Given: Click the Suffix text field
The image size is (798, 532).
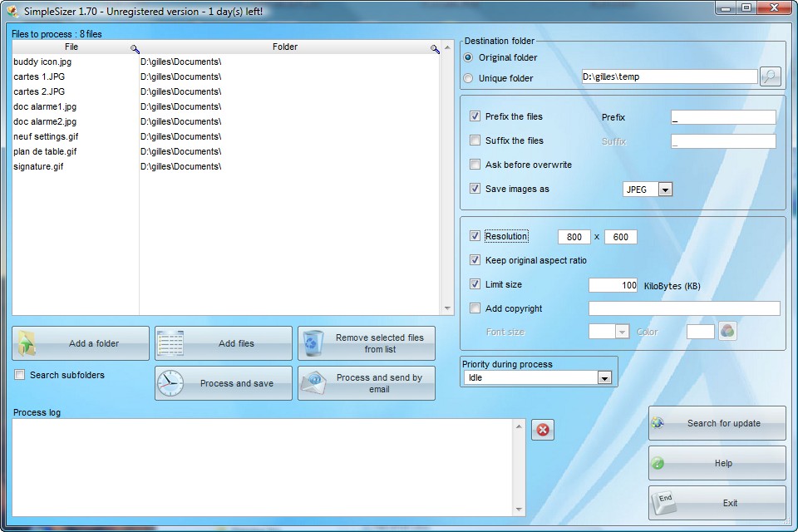Looking at the screenshot, I should click(723, 141).
